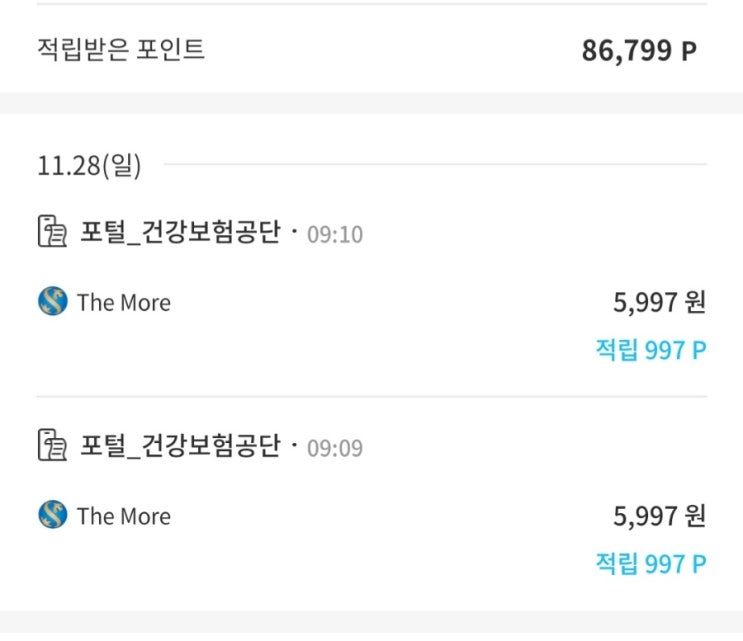Tap the 86,799 P total points value
Screen dimensions: 743x641
click(x=627, y=50)
